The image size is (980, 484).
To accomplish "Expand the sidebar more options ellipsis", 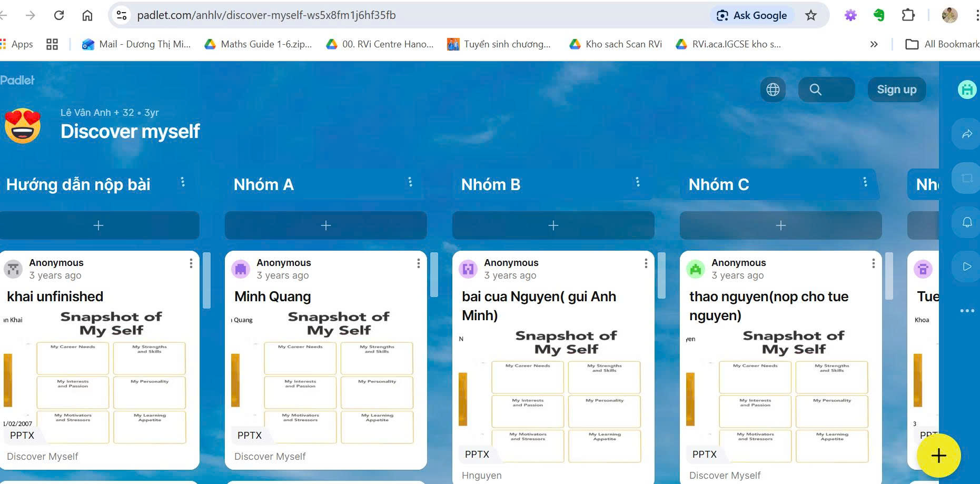I will (x=967, y=311).
